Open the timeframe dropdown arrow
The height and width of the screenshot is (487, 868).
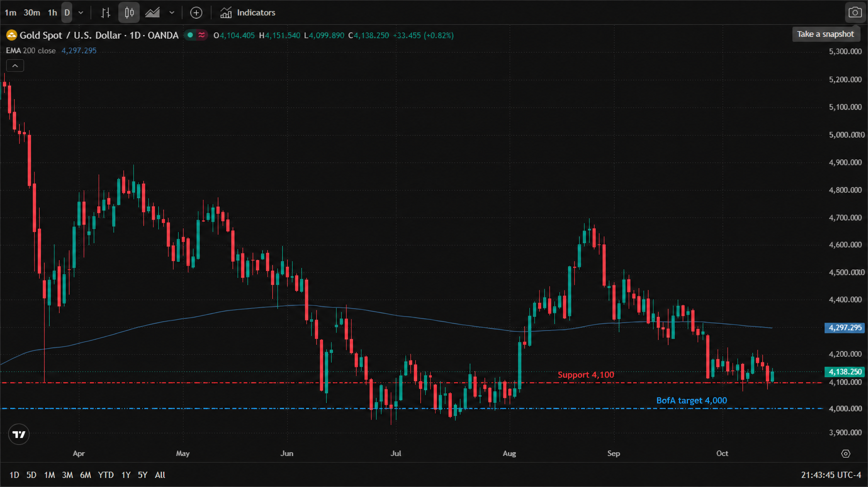pyautogui.click(x=81, y=13)
